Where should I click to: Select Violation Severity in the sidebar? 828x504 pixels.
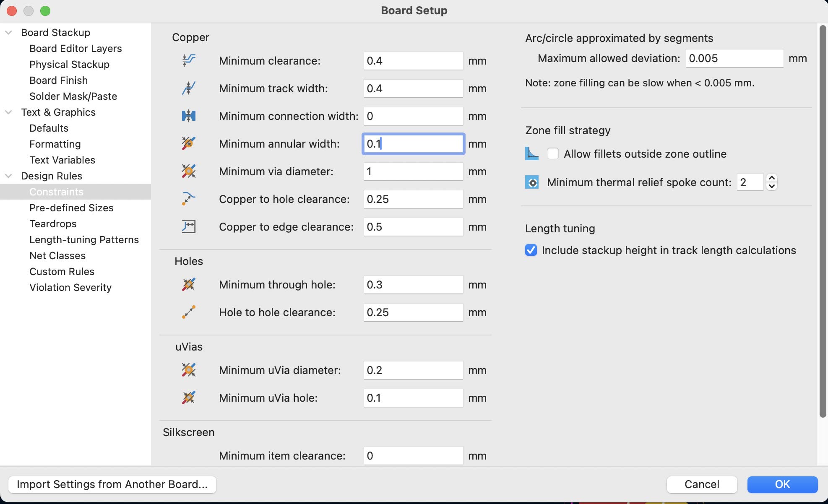pos(70,288)
